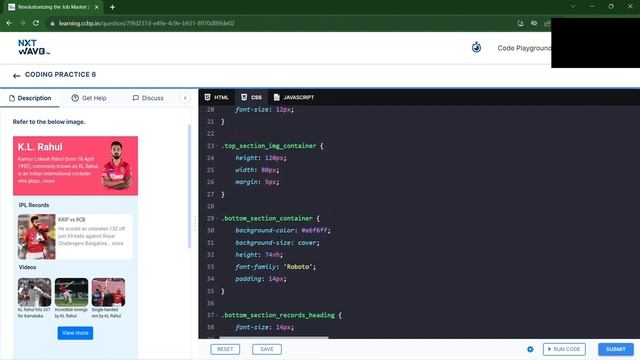Screen dimensions: 640x360
Task: Click 'Refer to the below image.' text
Action: tap(49, 122)
